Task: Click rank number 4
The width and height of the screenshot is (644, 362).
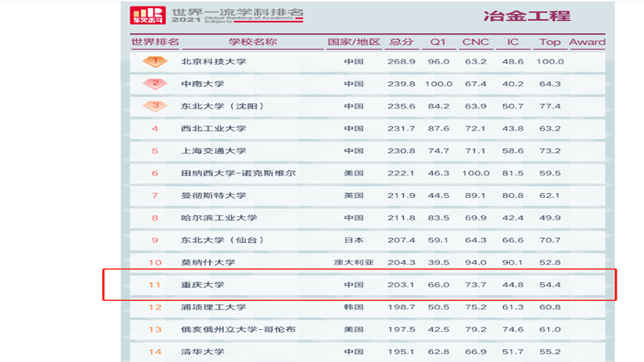Action: (x=155, y=129)
